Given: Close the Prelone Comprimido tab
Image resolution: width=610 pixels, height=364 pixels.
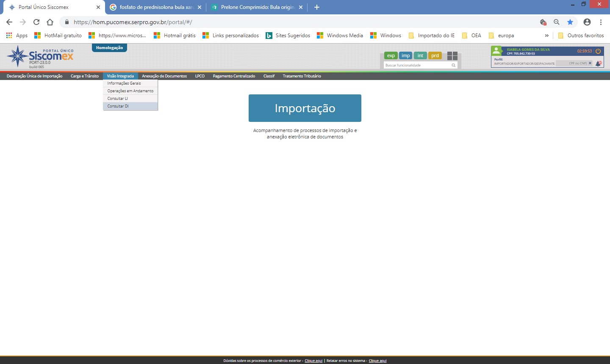Looking at the screenshot, I should click(301, 7).
